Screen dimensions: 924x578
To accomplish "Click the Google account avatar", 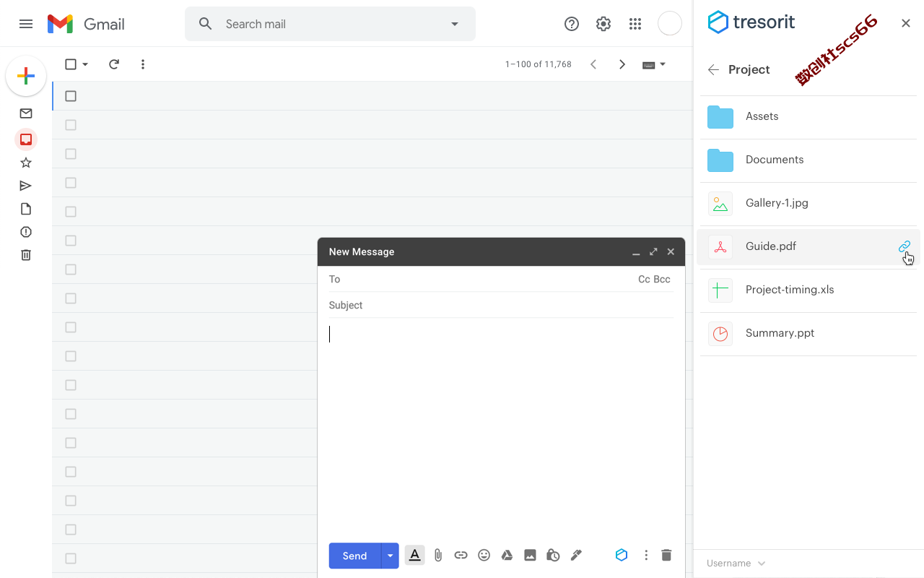I will (x=670, y=23).
